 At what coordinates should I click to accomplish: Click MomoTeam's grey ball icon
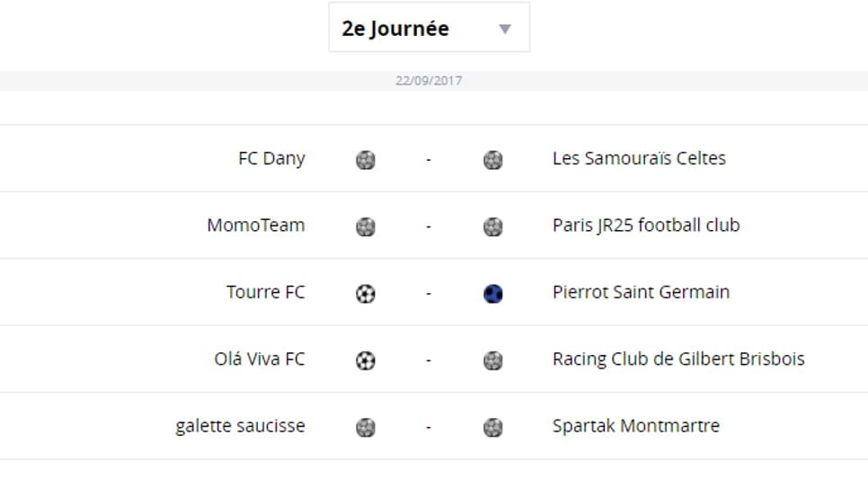coord(366,226)
